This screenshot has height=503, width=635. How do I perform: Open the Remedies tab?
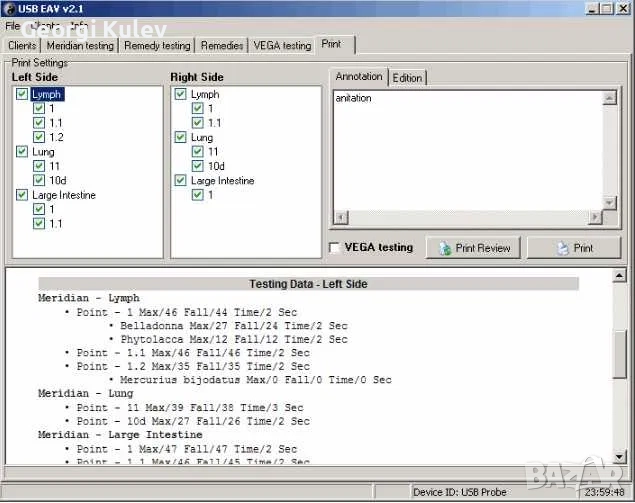pyautogui.click(x=221, y=45)
